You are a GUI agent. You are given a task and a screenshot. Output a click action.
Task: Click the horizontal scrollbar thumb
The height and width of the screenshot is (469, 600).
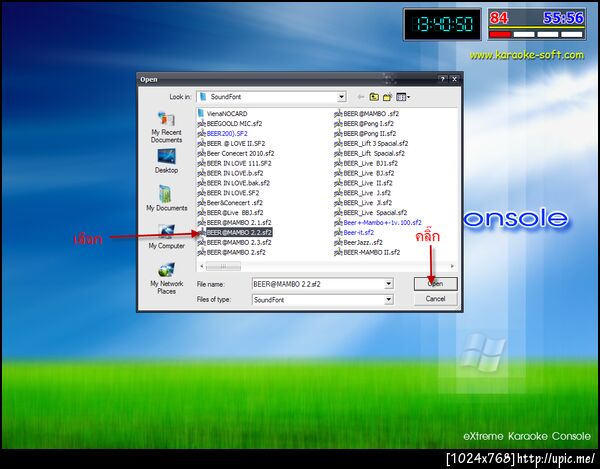(x=223, y=266)
